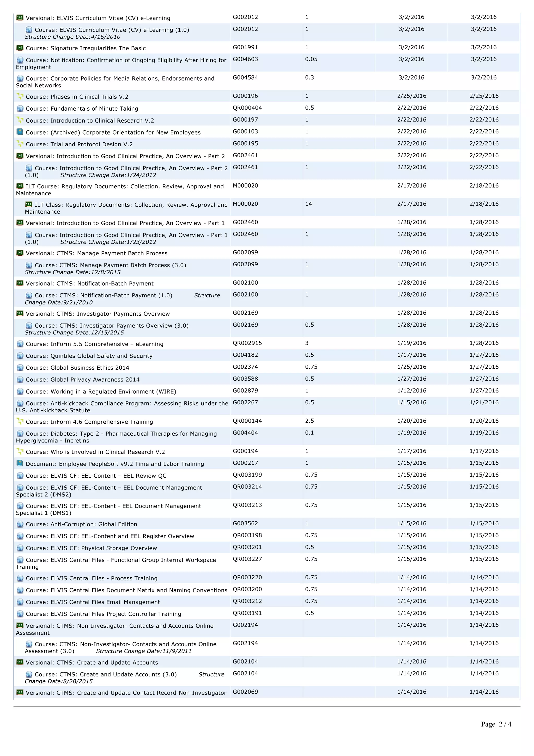Click yellow arrow icon for Phases in Clinical Trials

click(20, 97)
